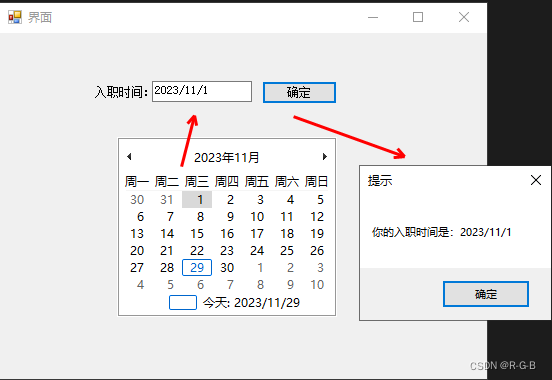
Task: Choose November 23 date
Action: (227, 251)
